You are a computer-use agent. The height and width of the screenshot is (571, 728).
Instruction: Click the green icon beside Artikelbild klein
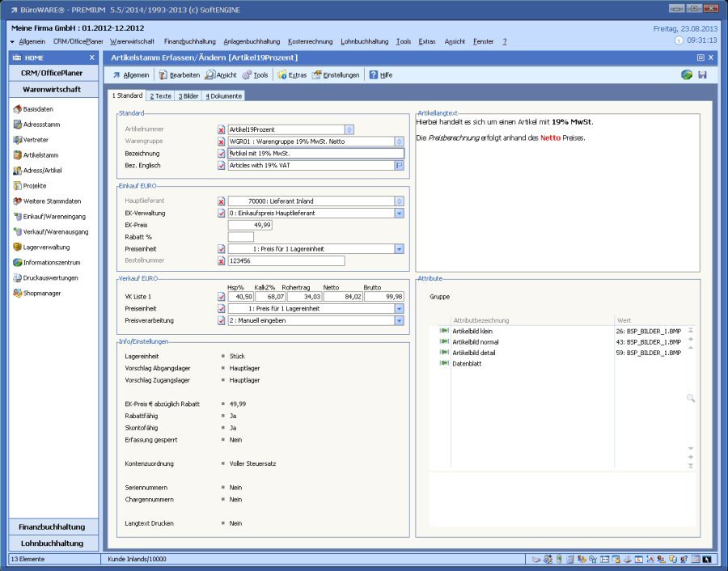pyautogui.click(x=444, y=331)
